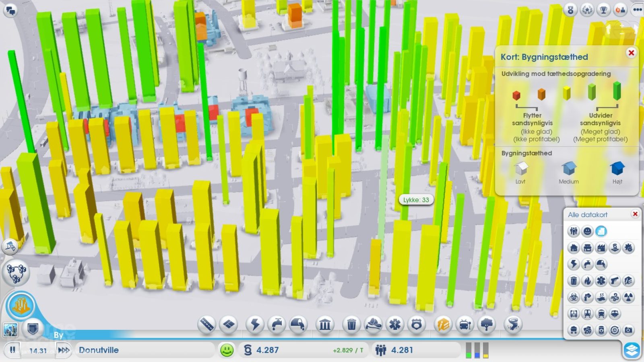
Task: Open the Water utilities menu
Action: [x=277, y=324]
